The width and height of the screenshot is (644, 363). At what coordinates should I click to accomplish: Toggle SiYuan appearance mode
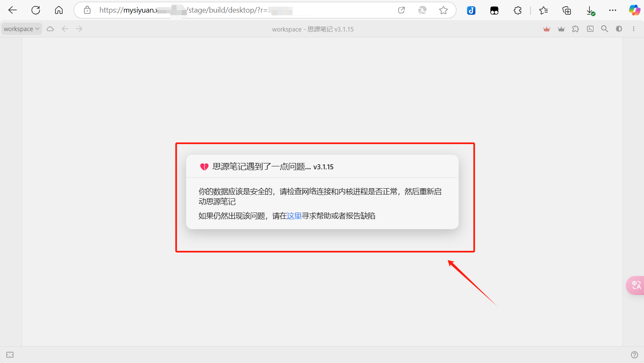pos(619,29)
